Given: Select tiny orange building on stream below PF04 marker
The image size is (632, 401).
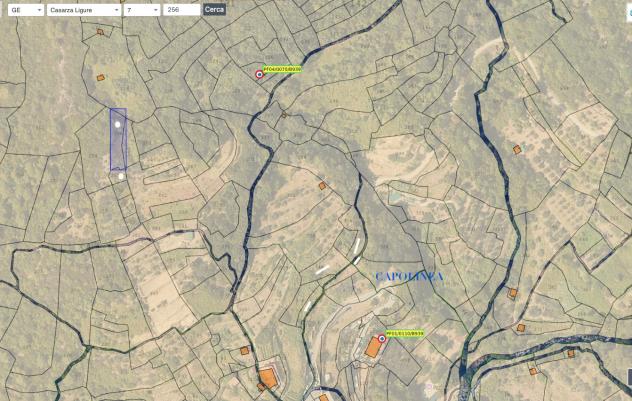Looking at the screenshot, I should (284, 115).
